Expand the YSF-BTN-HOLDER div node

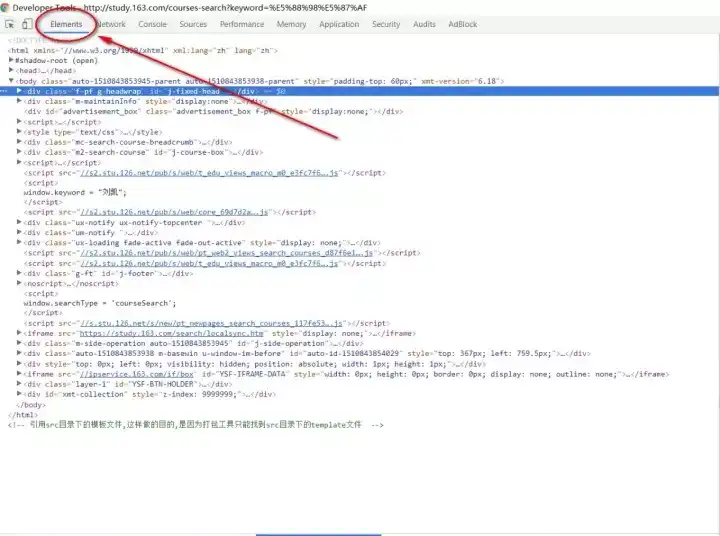point(19,384)
